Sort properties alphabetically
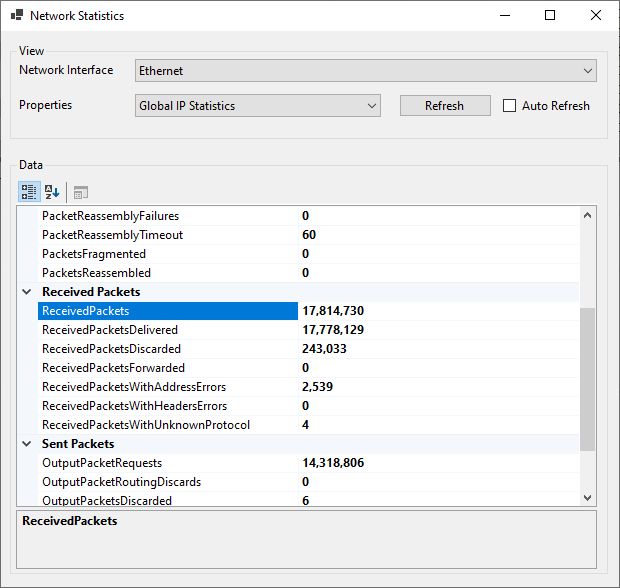620x588 pixels. click(52, 192)
